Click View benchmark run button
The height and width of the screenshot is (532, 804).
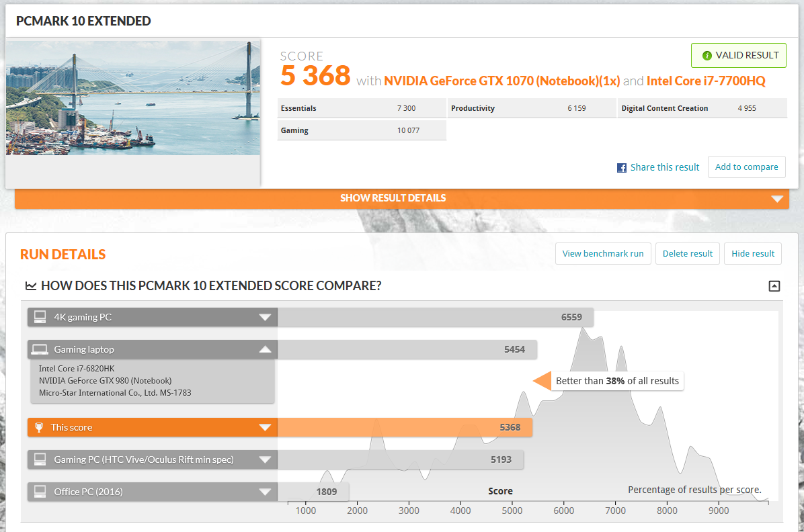click(603, 254)
